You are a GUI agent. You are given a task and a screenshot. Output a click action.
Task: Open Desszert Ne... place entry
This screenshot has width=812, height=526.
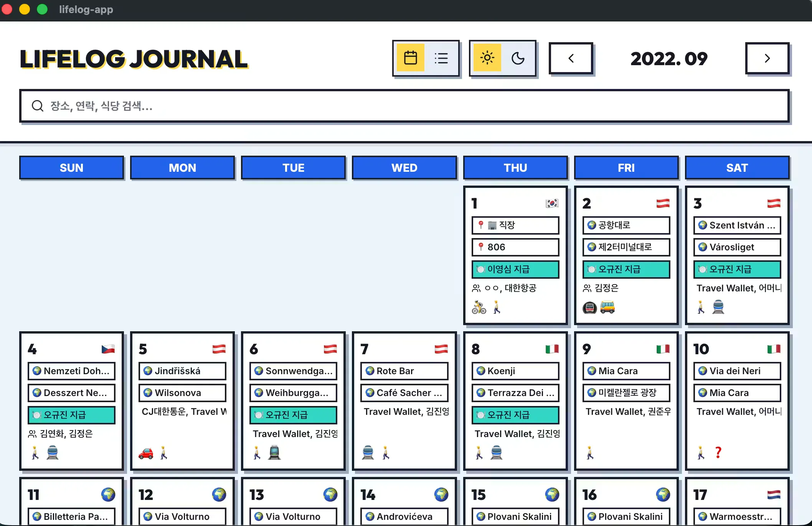tap(71, 393)
